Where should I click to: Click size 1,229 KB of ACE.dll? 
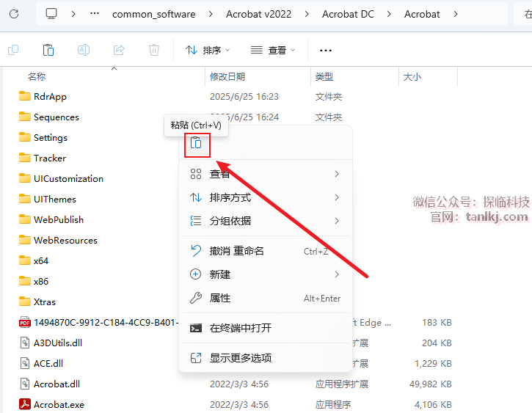(433, 364)
